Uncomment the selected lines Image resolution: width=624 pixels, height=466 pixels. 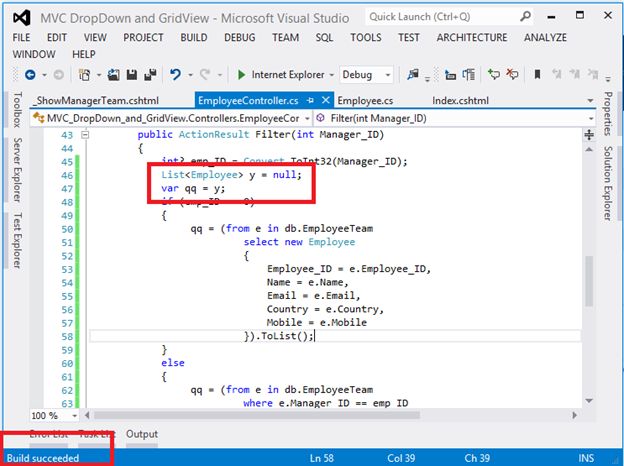point(512,75)
